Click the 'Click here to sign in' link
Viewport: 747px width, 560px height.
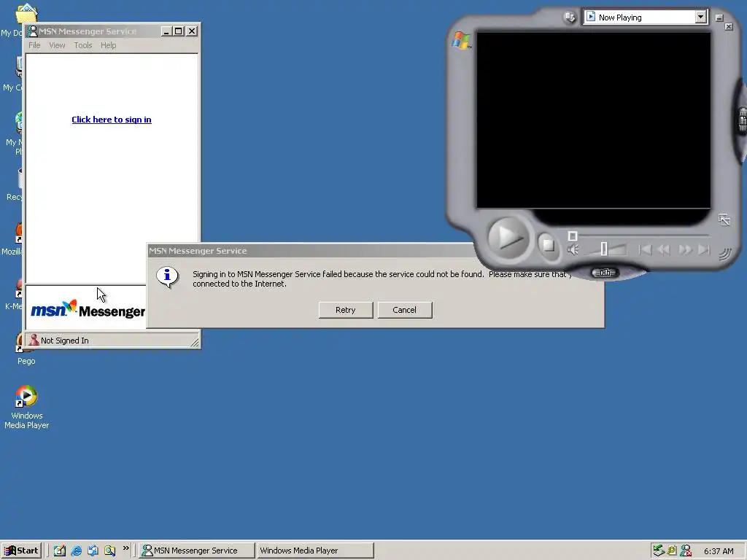coord(112,120)
